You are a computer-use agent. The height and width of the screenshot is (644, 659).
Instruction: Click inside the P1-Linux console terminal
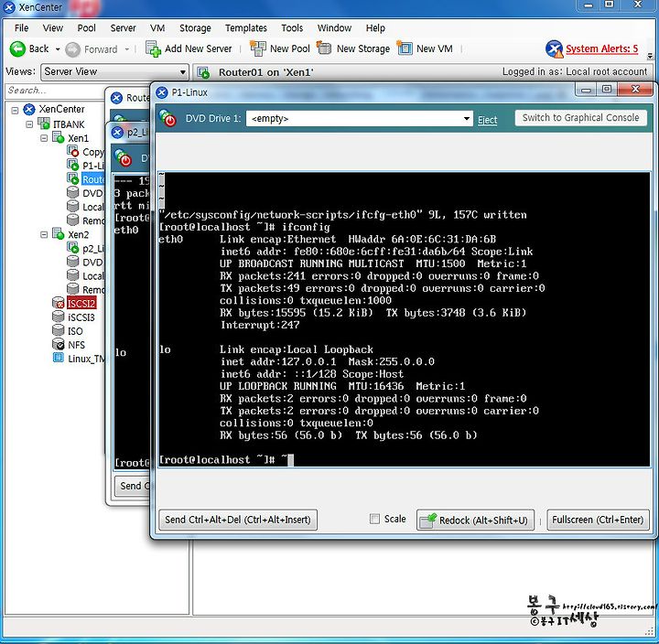[404, 319]
